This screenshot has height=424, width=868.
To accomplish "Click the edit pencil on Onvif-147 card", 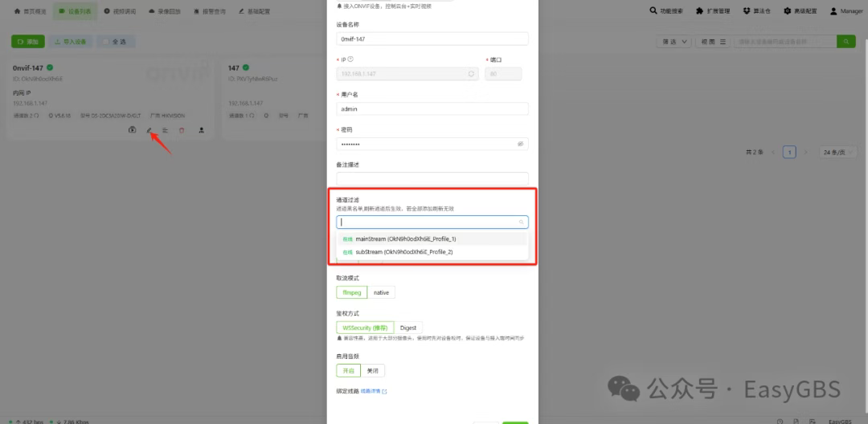I will pos(149,130).
